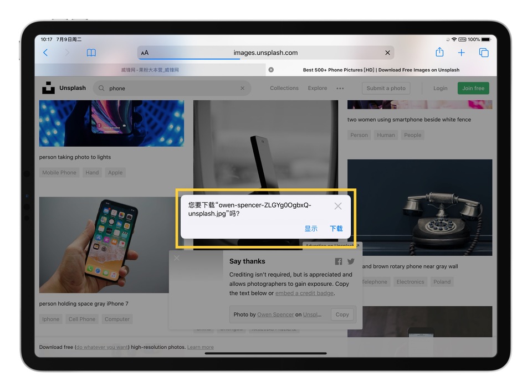Image resolution: width=532 pixels, height=392 pixels.
Task: Copy the photo credit text
Action: coord(342,314)
